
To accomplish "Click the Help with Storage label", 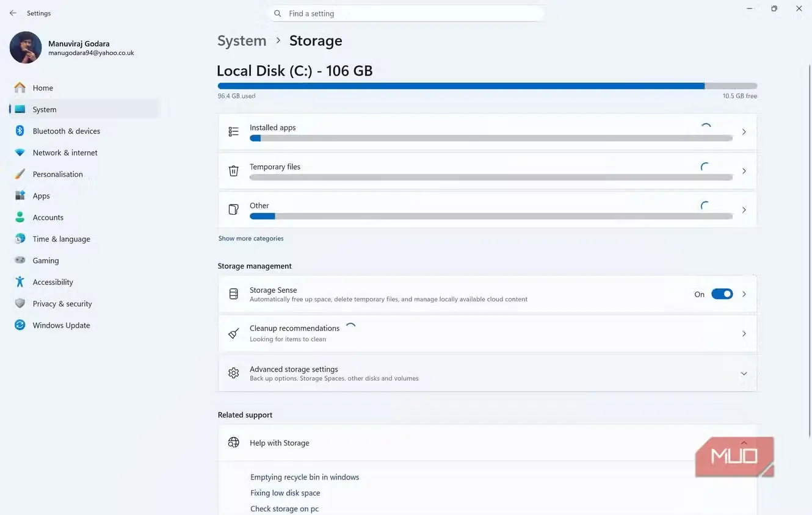I will tap(280, 443).
